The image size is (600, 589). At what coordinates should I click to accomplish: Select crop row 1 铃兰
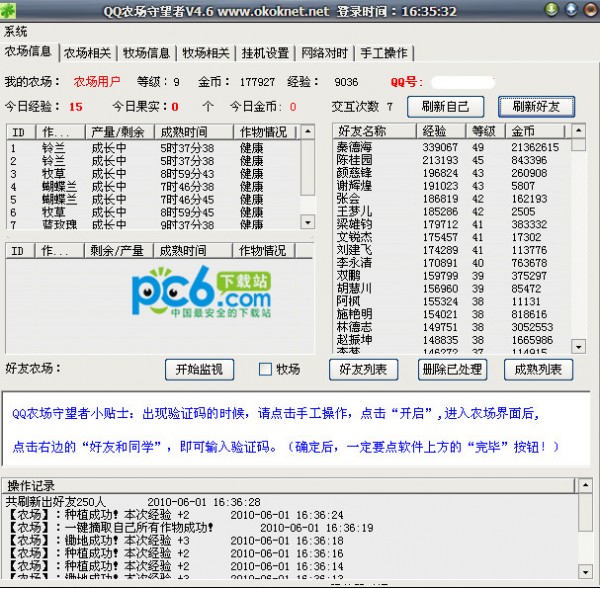tap(153, 148)
